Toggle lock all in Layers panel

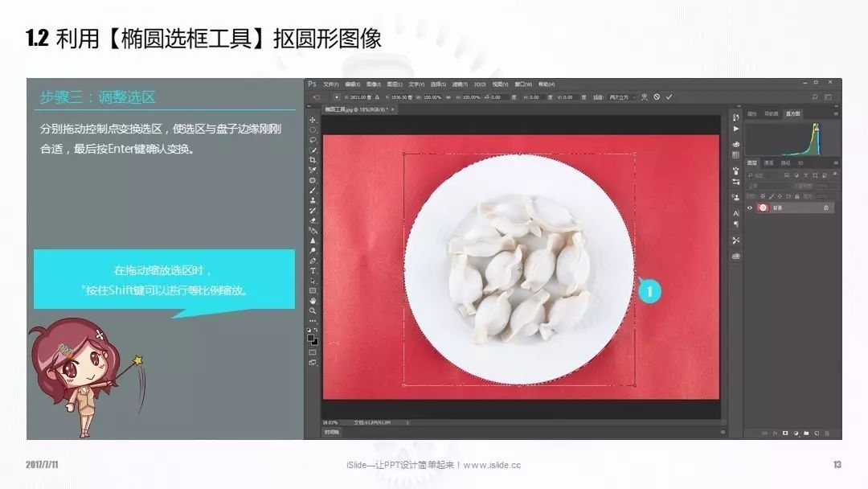pyautogui.click(x=797, y=196)
